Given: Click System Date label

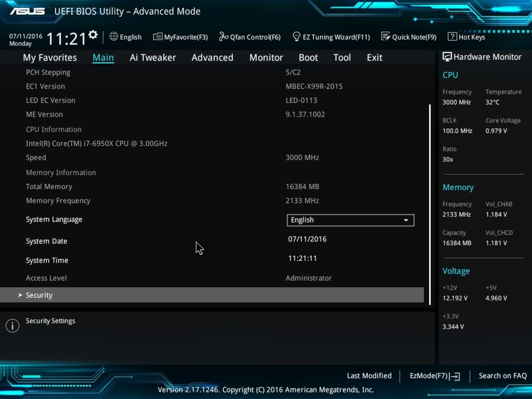Looking at the screenshot, I should click(x=47, y=241).
